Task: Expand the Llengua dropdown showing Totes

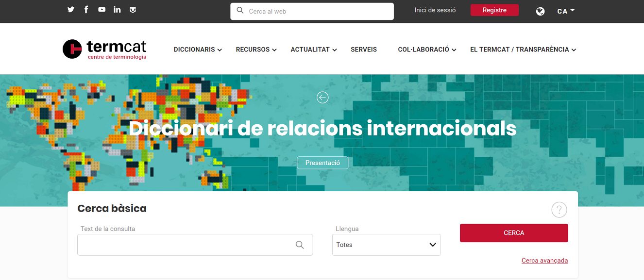Action: point(386,245)
